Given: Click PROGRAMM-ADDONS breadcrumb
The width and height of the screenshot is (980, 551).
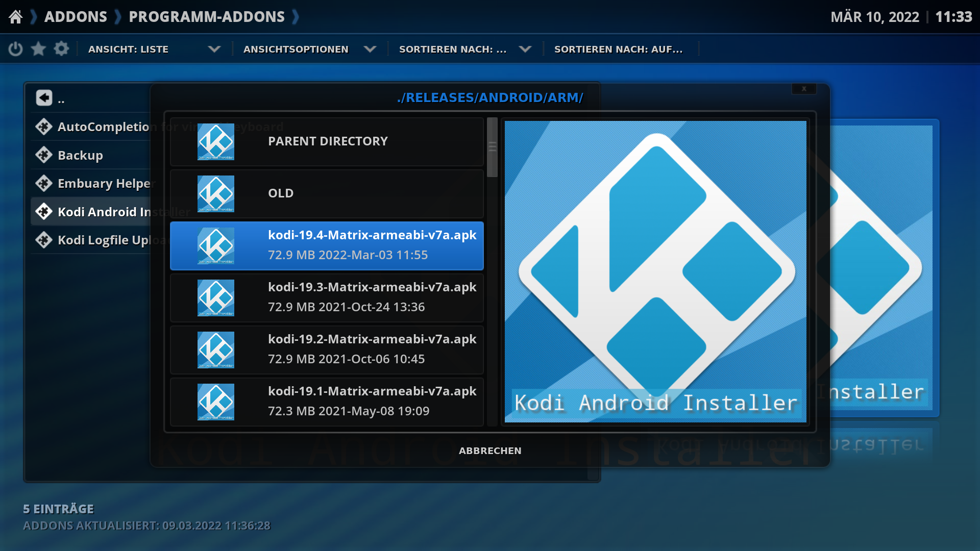Looking at the screenshot, I should click(x=207, y=17).
